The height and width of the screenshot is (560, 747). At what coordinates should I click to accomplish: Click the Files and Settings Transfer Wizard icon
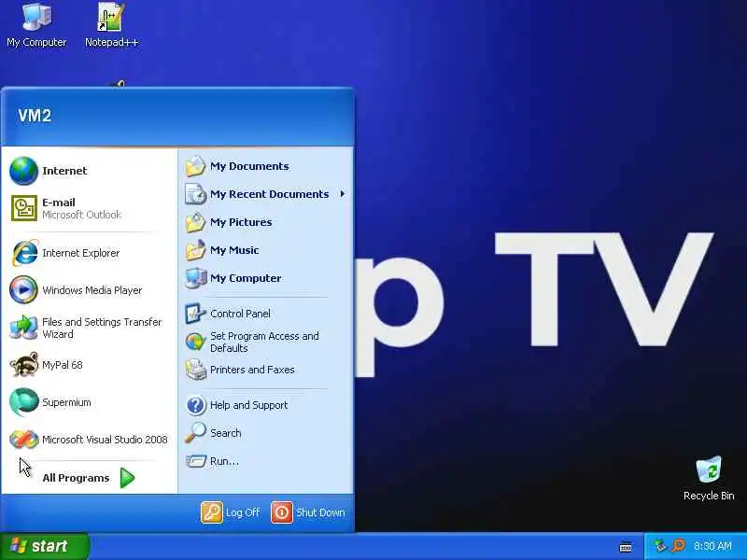24,328
